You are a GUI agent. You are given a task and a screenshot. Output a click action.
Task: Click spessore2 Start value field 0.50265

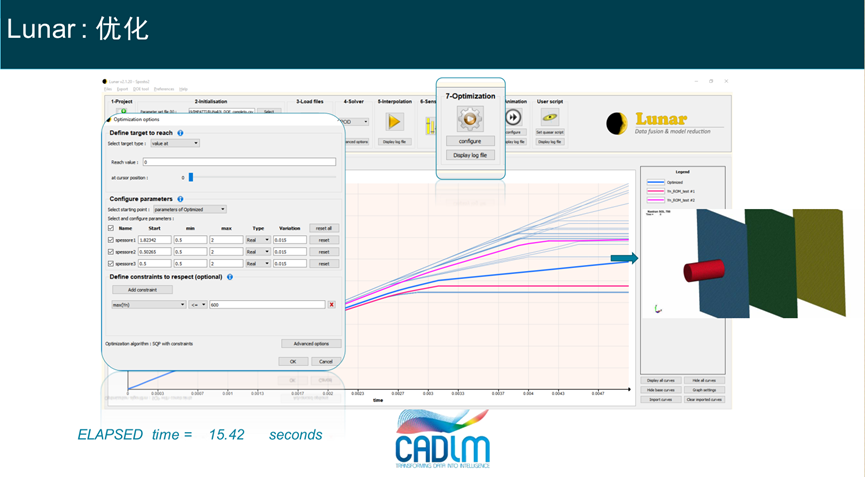point(154,251)
